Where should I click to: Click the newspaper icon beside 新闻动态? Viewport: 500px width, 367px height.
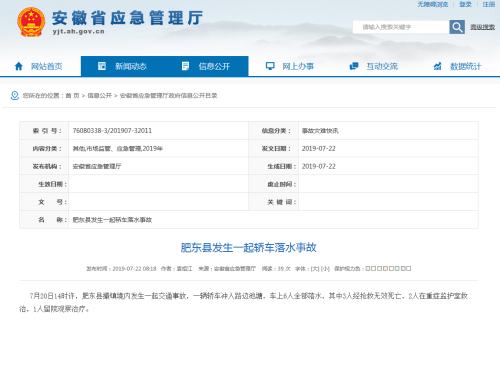pos(102,66)
